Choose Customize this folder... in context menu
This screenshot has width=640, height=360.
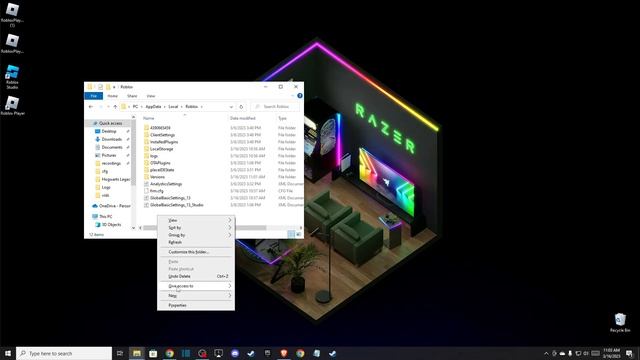point(196,252)
